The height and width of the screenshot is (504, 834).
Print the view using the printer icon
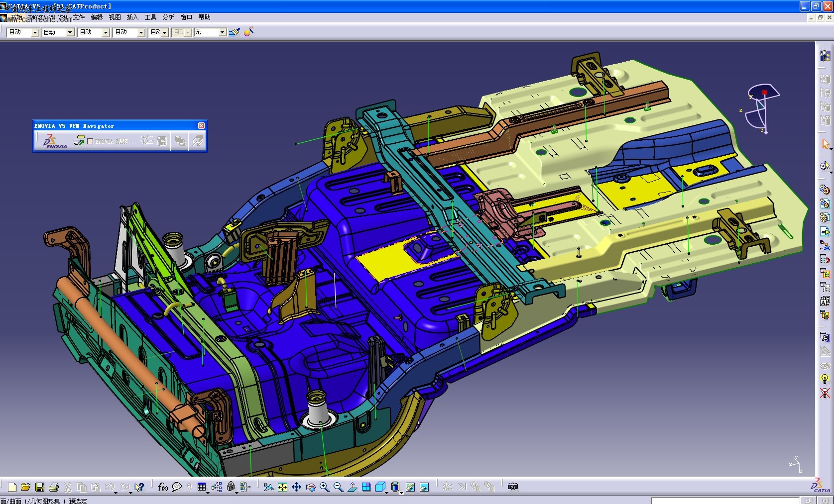[x=54, y=487]
